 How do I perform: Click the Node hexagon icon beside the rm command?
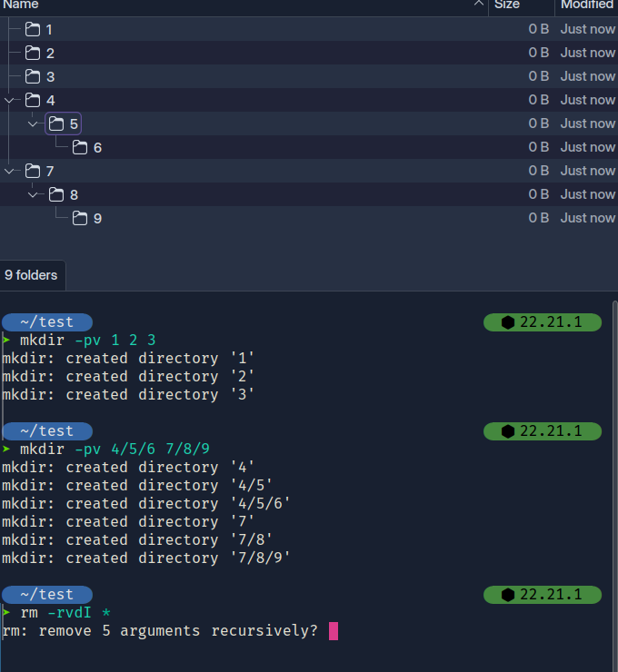click(508, 595)
